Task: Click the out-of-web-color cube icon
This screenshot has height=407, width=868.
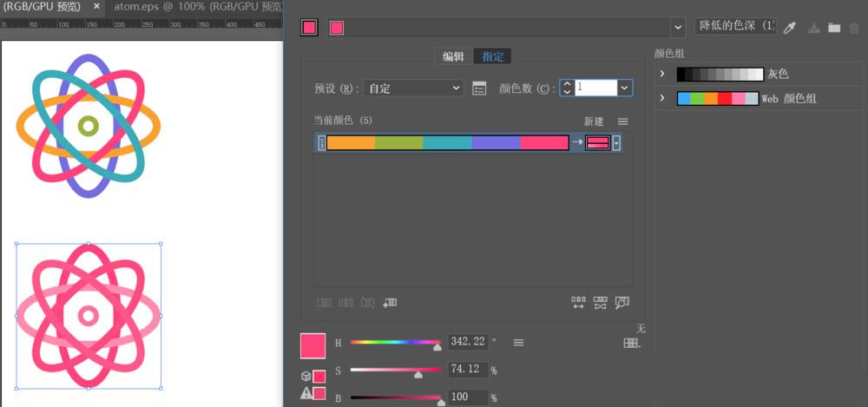Action: click(306, 377)
